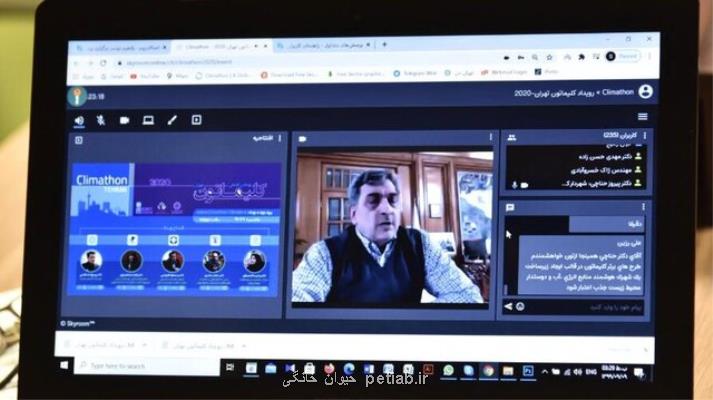The height and width of the screenshot is (400, 713).
Task: Unmute the crossed-out microphone in Skyroom toolbar
Action: 101,120
